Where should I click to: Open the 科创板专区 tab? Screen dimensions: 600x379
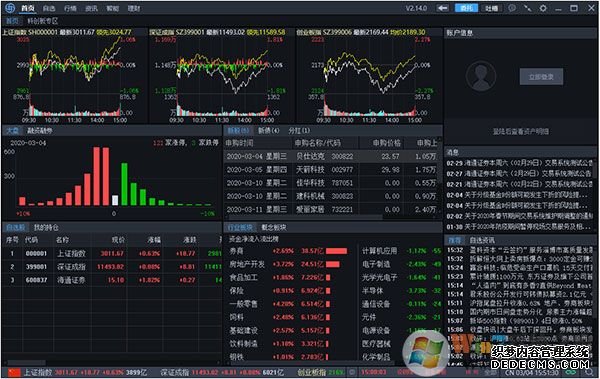[x=43, y=21]
